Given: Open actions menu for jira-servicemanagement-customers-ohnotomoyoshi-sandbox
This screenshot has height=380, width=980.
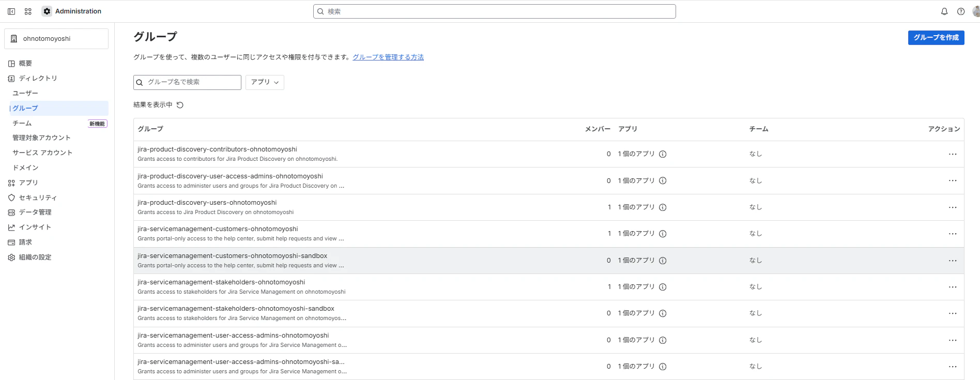Looking at the screenshot, I should coord(953,261).
